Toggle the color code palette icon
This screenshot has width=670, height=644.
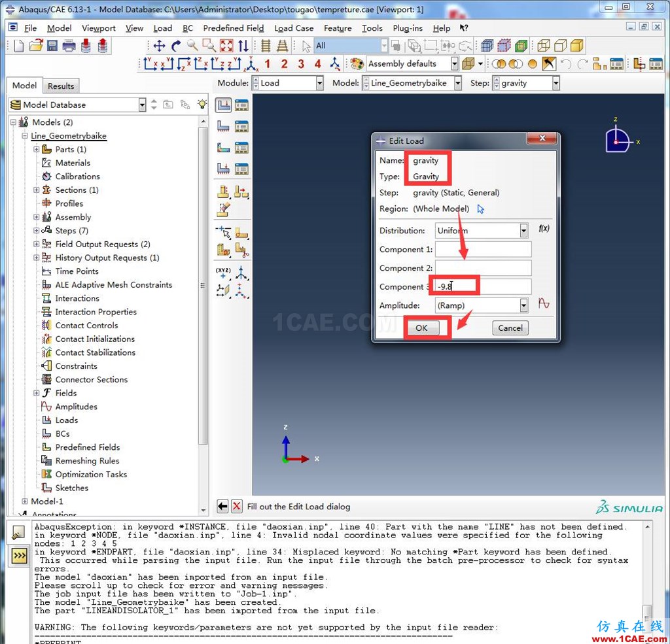pyautogui.click(x=357, y=64)
